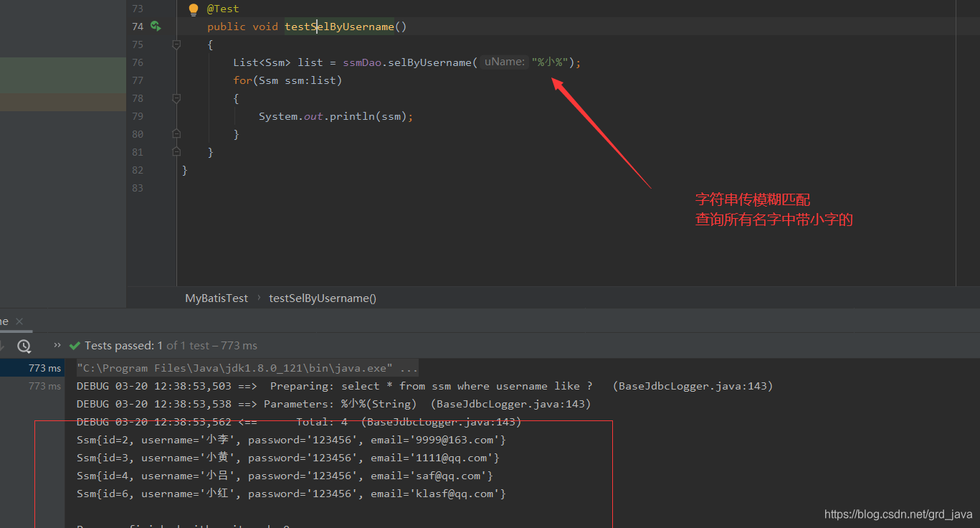
Task: Close the run tab with the X
Action: click(x=19, y=321)
